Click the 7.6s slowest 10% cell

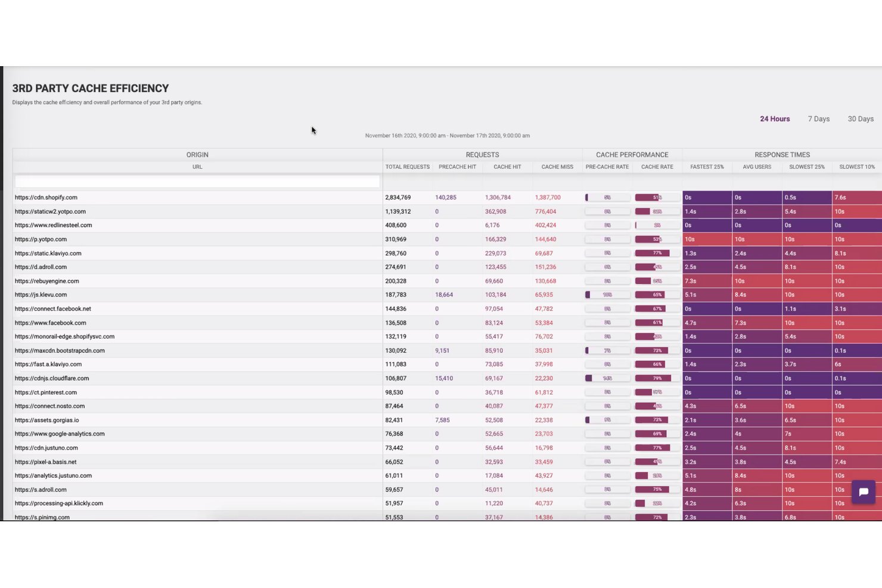tap(857, 197)
